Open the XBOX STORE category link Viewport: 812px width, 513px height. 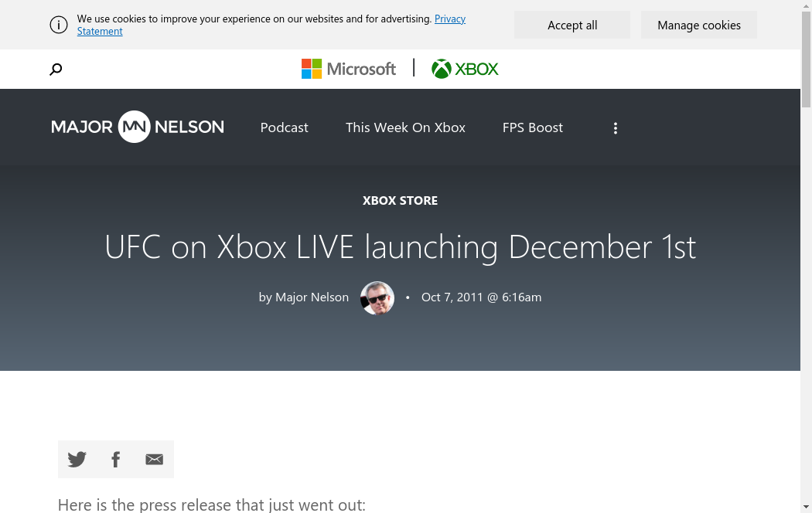click(x=400, y=200)
